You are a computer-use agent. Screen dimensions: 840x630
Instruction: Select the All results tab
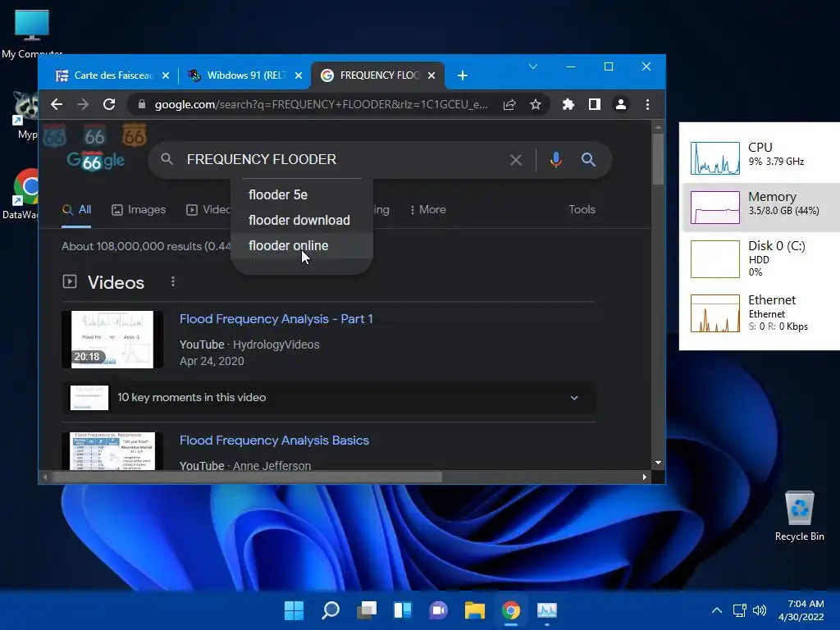coord(76,210)
